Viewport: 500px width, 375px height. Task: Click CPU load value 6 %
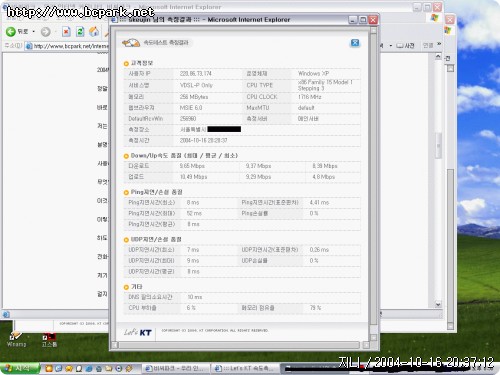coord(191,308)
